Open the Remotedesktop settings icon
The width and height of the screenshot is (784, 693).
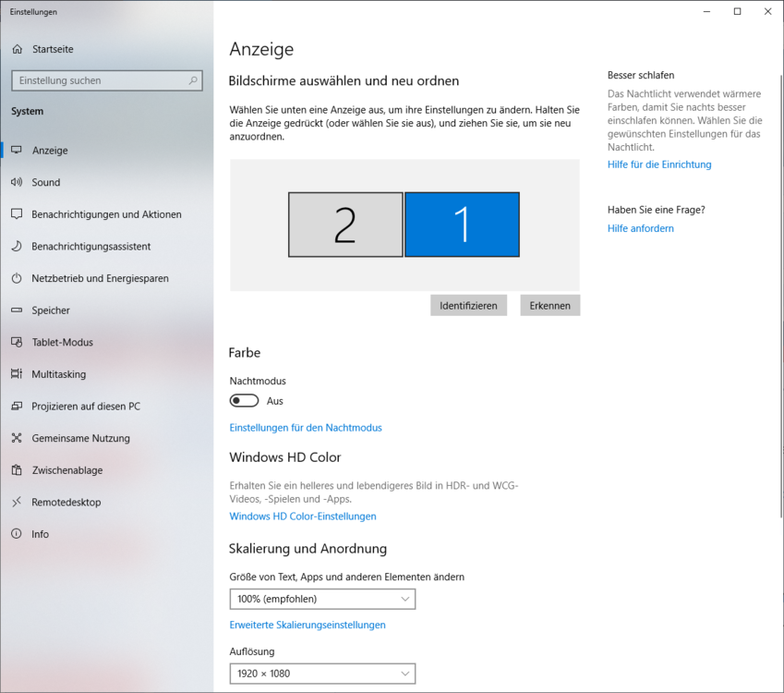pyautogui.click(x=18, y=502)
